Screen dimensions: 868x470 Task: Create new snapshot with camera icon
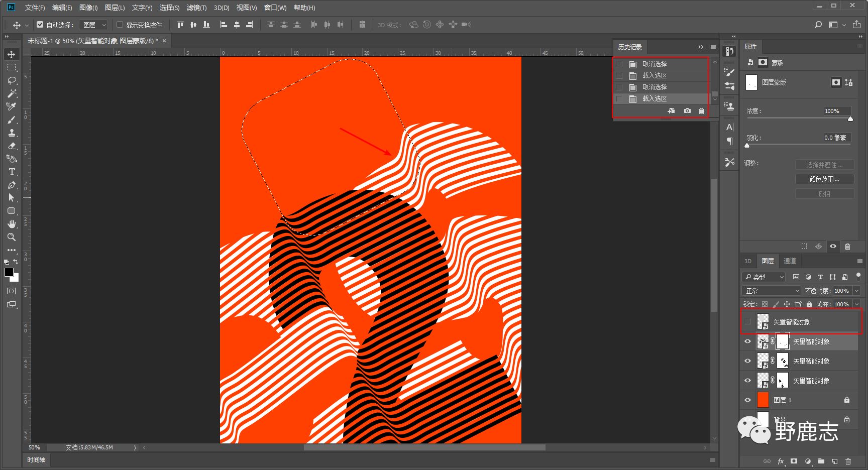(x=687, y=111)
